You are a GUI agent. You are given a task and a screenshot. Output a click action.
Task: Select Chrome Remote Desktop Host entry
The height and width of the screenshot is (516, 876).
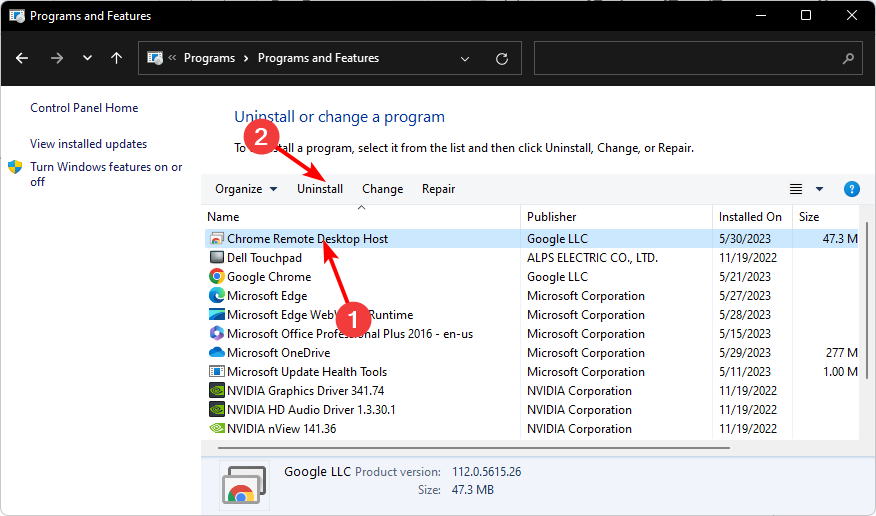tap(531, 239)
